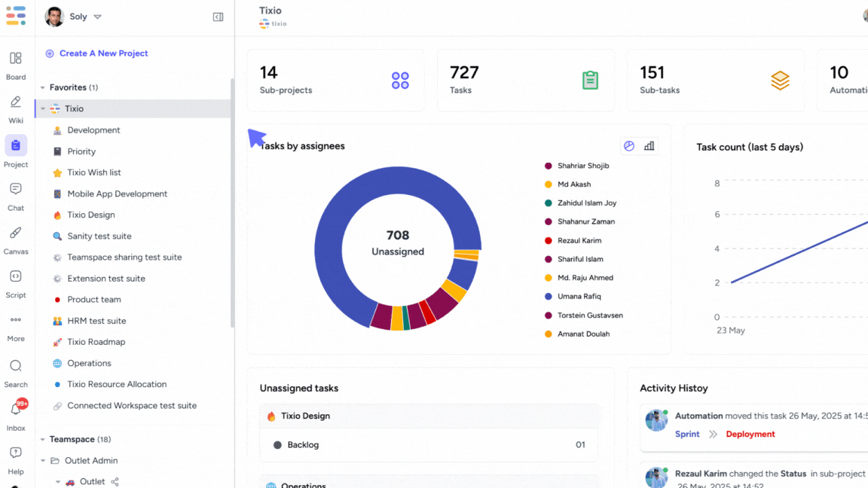Collapse the Favorites section

[43, 87]
